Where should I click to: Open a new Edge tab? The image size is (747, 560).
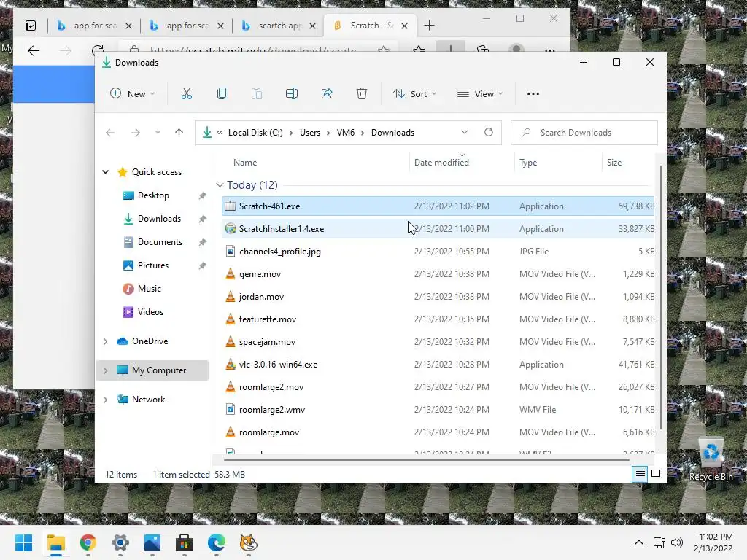point(429,26)
